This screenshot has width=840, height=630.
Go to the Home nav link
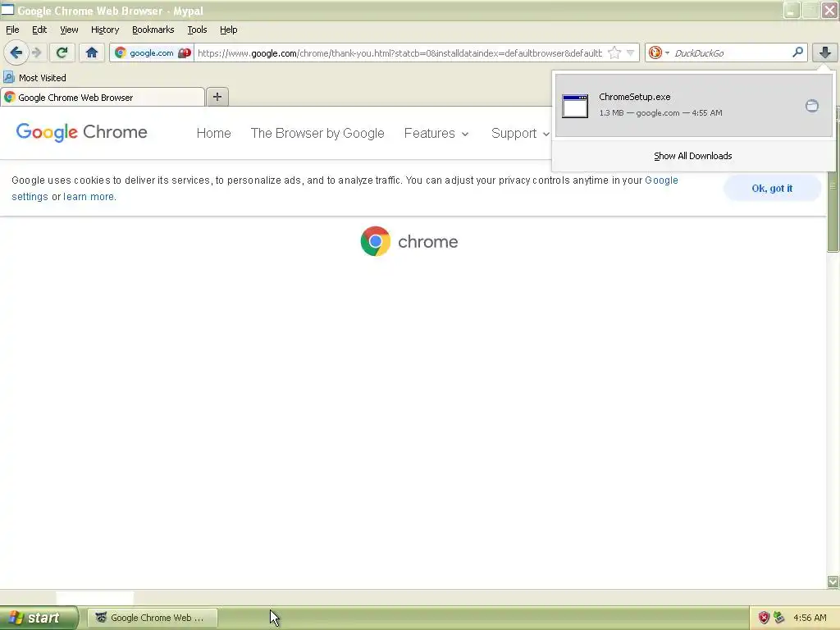coord(214,133)
